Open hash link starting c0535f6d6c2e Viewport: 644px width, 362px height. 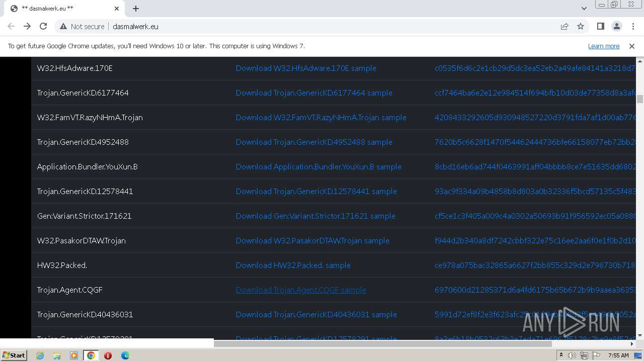tap(535, 68)
